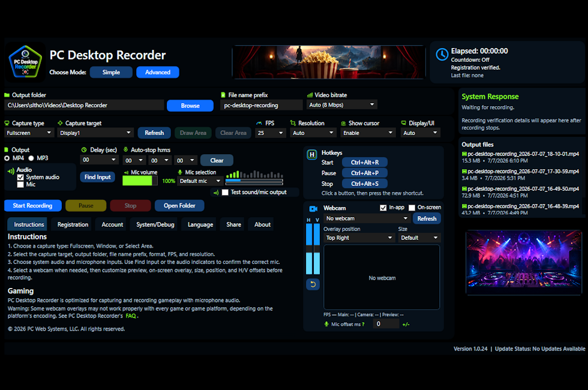Switch to Simple mode
The width and height of the screenshot is (588, 390).
pyautogui.click(x=111, y=73)
